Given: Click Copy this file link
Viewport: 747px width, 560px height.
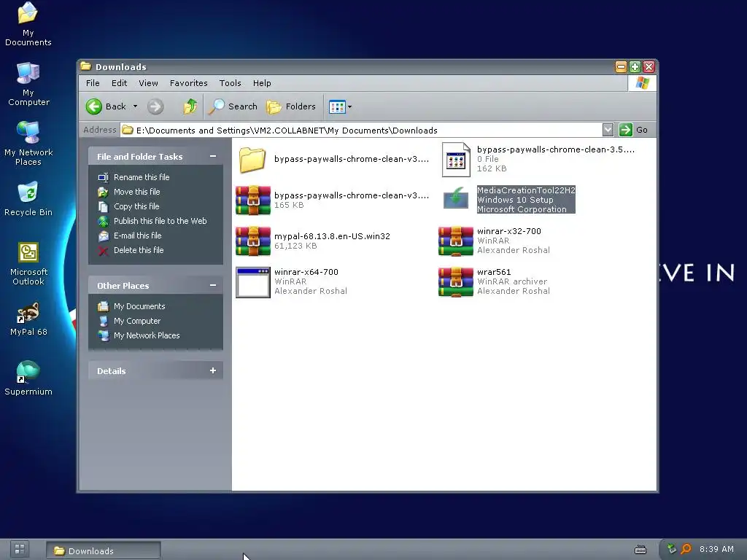Looking at the screenshot, I should tap(136, 206).
